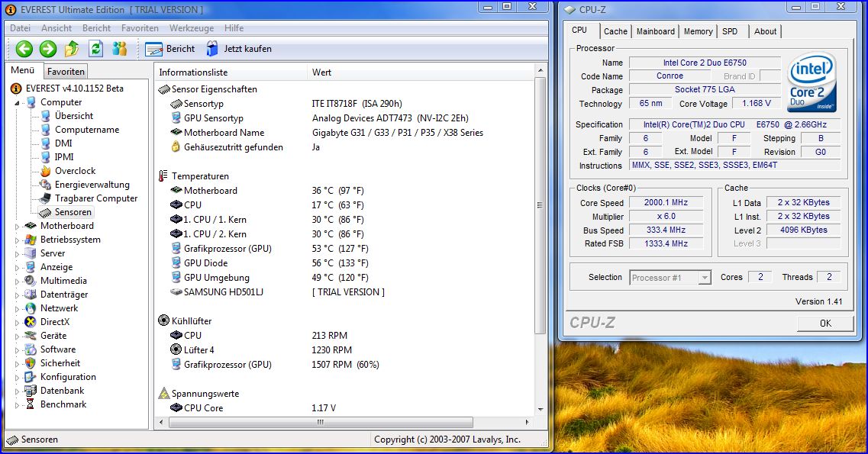The image size is (868, 454).
Task: Click the Sicherheit shield icon in tree
Action: tap(31, 363)
